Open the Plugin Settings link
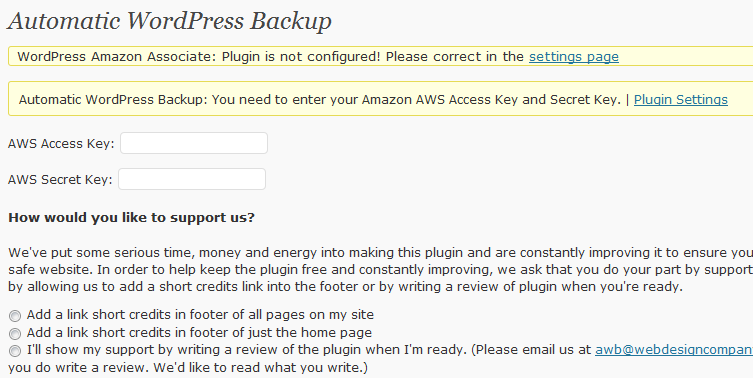 click(x=680, y=99)
